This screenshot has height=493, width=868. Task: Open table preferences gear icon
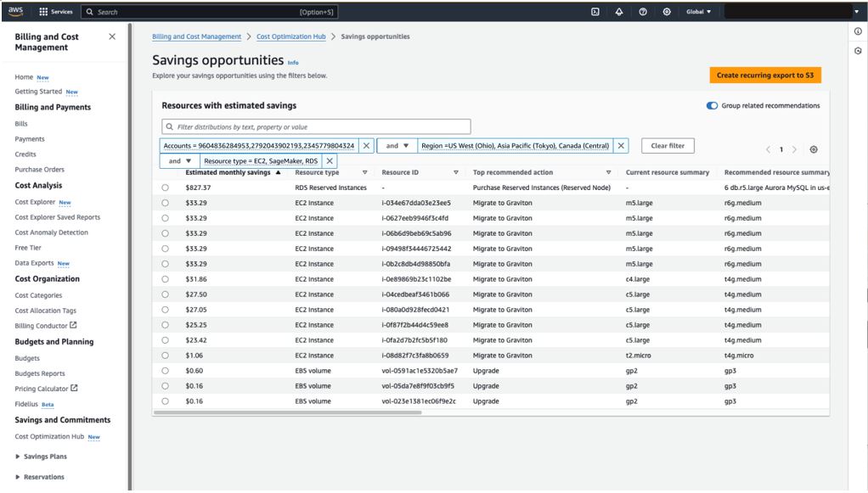coord(813,149)
